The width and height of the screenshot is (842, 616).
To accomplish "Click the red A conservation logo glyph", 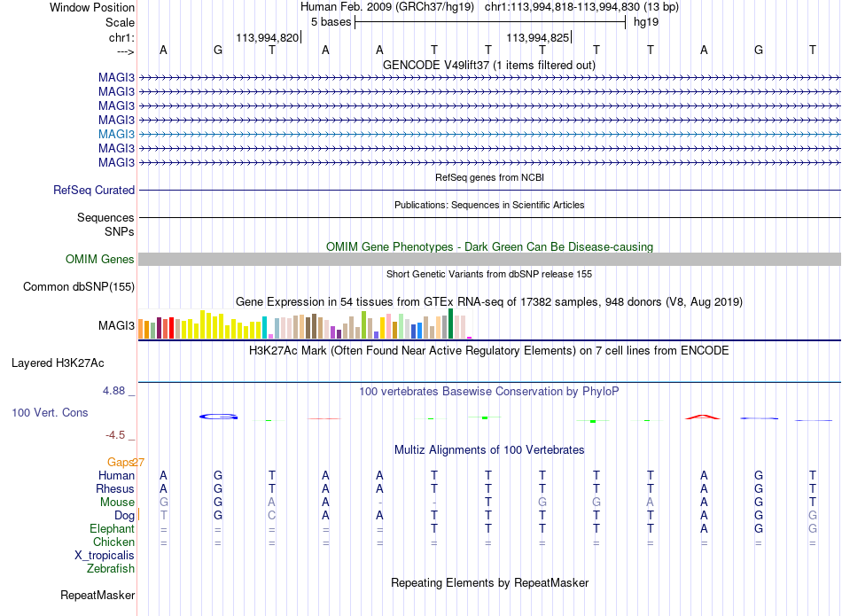I will [703, 417].
